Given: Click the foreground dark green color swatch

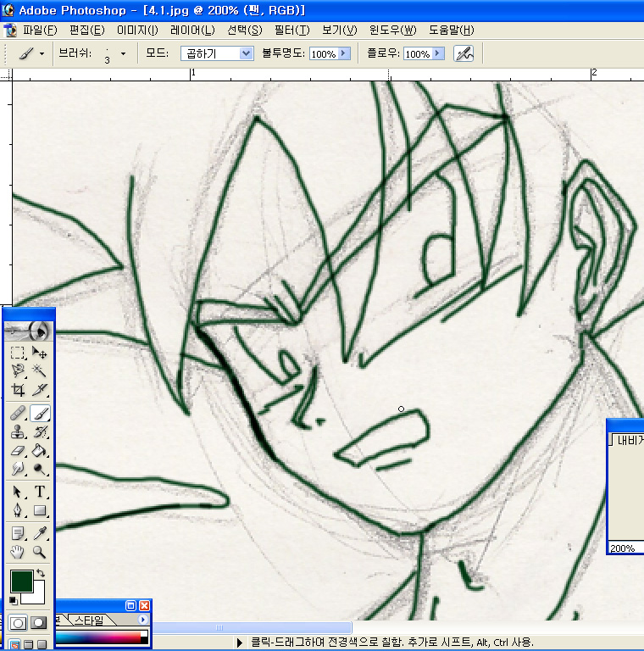Looking at the screenshot, I should point(21,581).
